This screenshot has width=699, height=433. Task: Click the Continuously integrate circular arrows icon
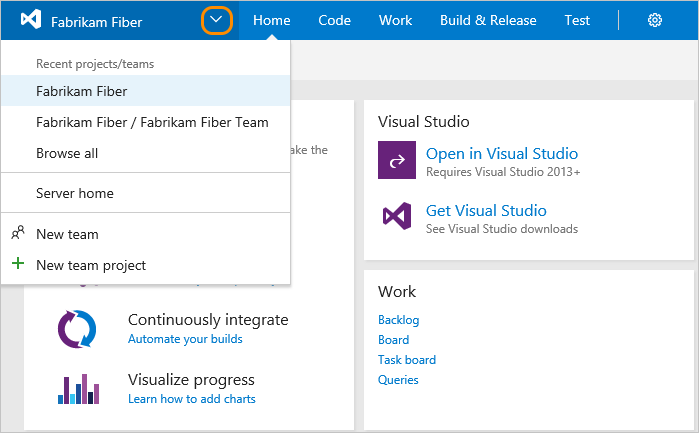(77, 328)
